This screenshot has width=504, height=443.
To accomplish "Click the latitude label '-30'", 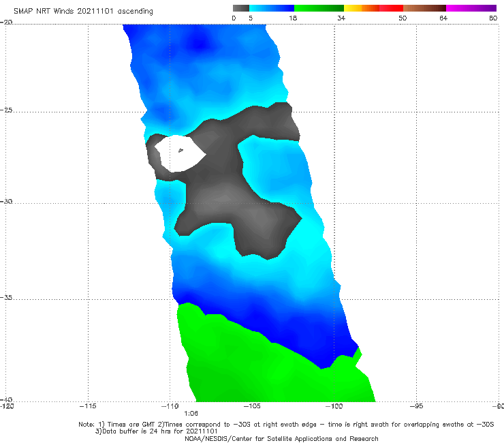I will [6, 201].
